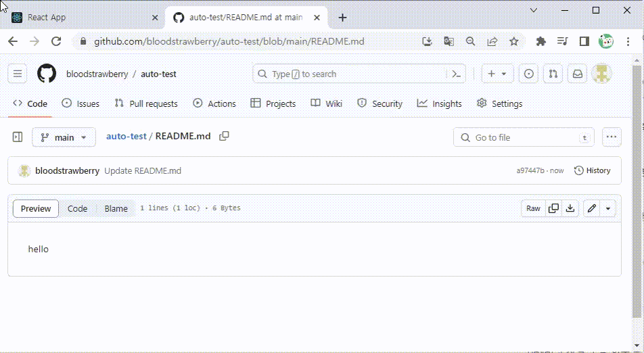Open the tab search chevron
Image resolution: width=644 pixels, height=353 pixels.
[534, 10]
